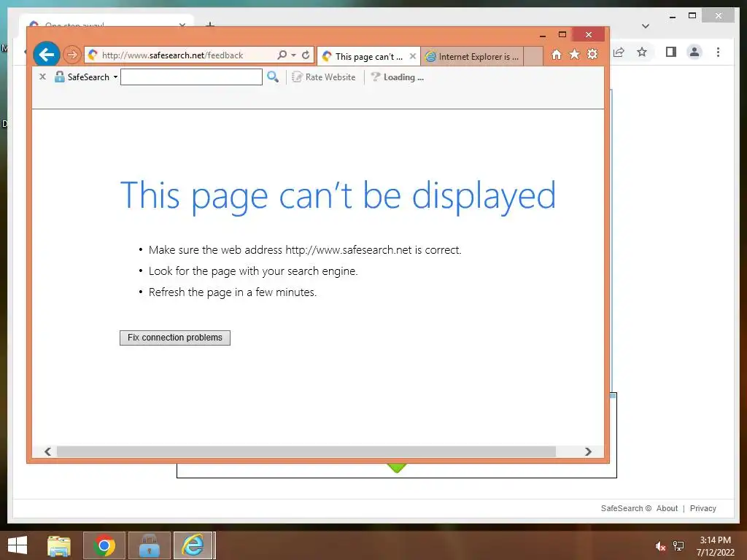Image resolution: width=747 pixels, height=560 pixels.
Task: Open the SafeSearch lock app in the taskbar
Action: coord(149,545)
